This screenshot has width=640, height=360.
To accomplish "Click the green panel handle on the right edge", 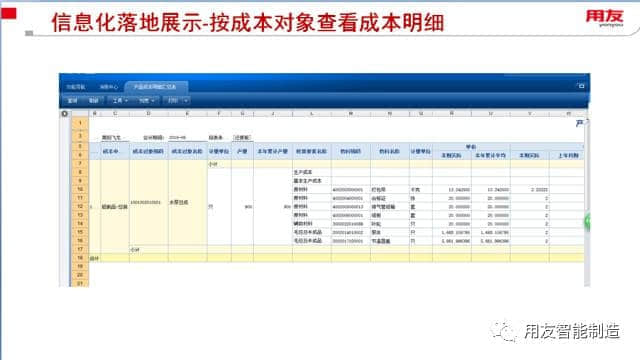I will coord(587,222).
